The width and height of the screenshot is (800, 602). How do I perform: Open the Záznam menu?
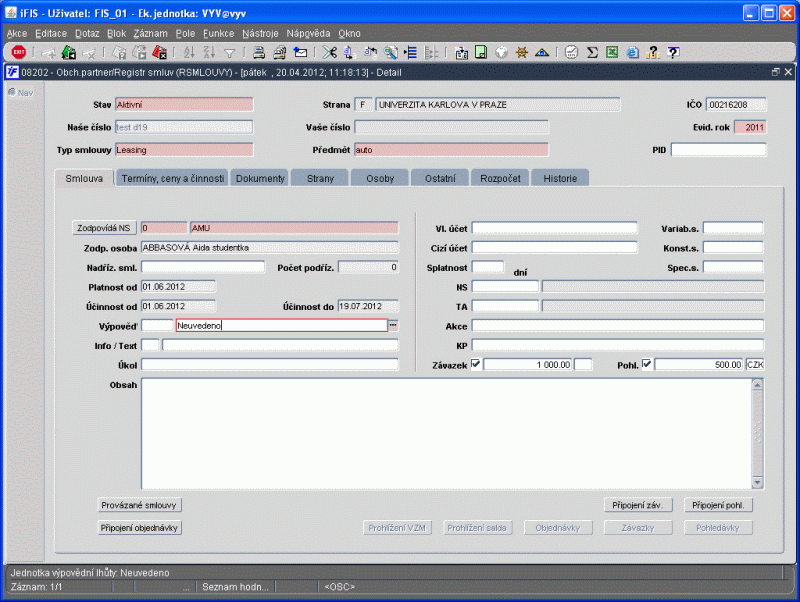click(151, 33)
